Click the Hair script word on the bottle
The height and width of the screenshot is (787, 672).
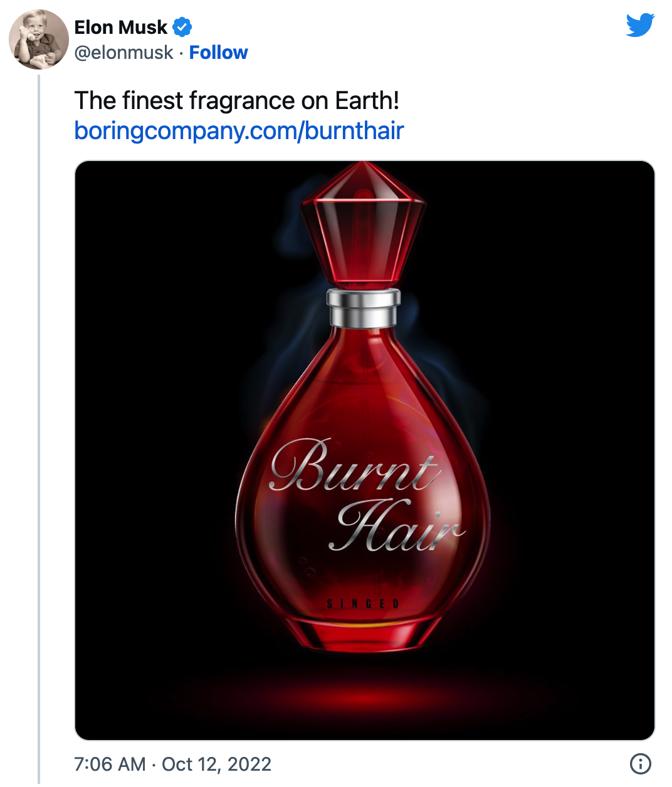tap(395, 527)
